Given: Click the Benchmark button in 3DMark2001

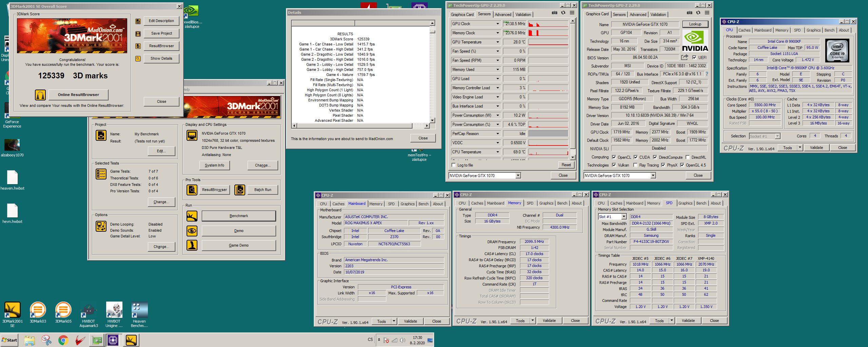Looking at the screenshot, I should click(x=239, y=216).
